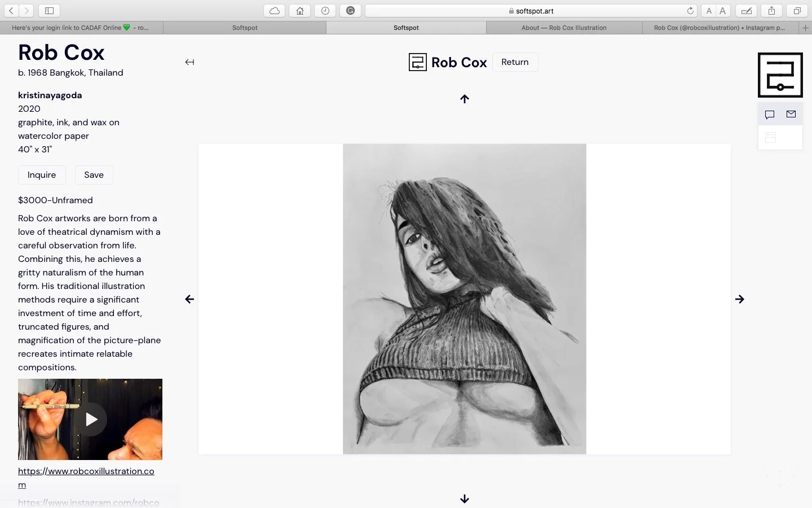The width and height of the screenshot is (812, 508).
Task: Click the small logo beside Rob Cox
Action: (418, 62)
